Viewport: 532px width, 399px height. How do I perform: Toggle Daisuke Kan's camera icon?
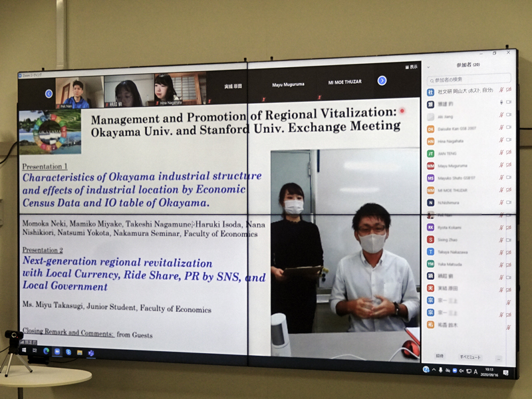(x=509, y=127)
